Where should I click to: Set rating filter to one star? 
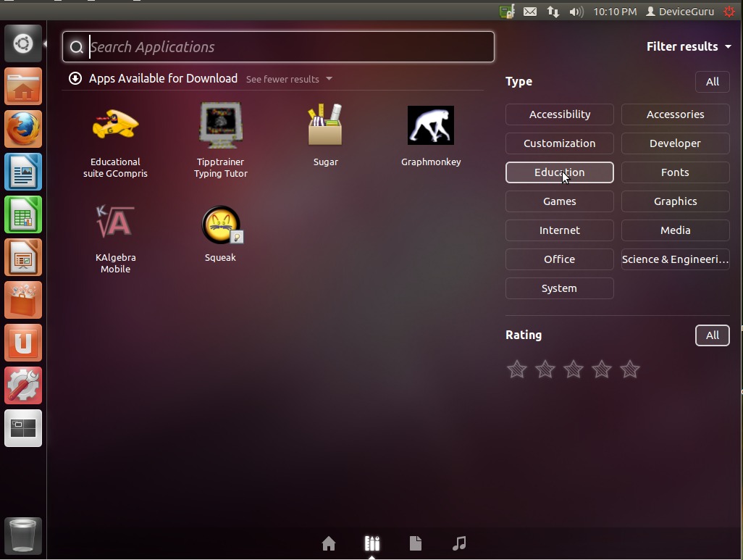[x=516, y=369]
